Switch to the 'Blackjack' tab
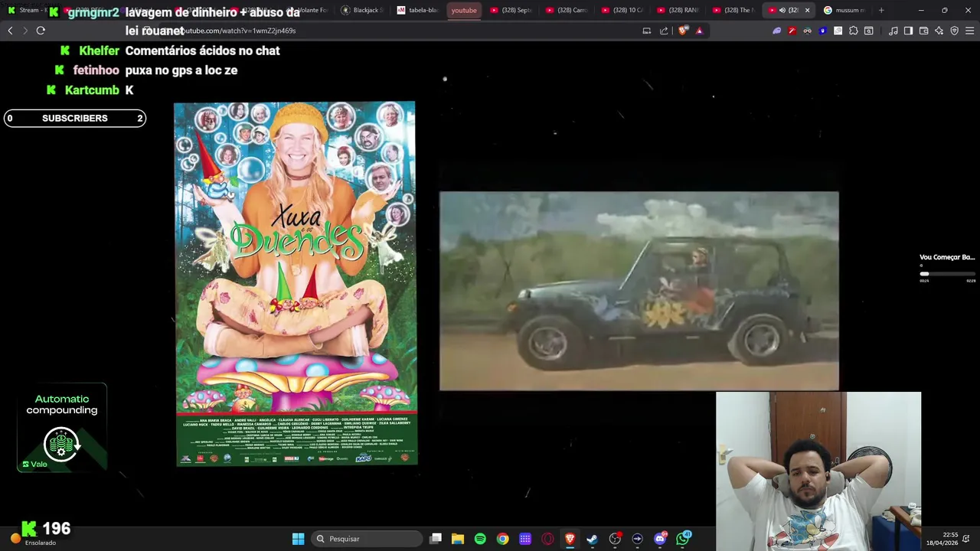This screenshot has width=980, height=551. [x=361, y=10]
